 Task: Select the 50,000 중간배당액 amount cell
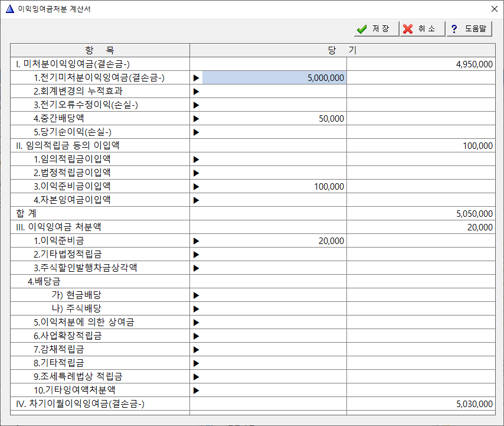tap(274, 119)
